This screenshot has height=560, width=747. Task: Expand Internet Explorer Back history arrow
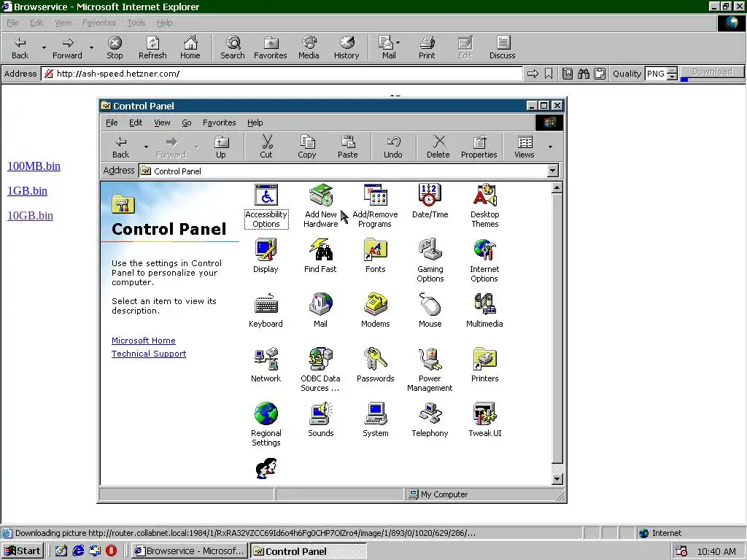(44, 47)
